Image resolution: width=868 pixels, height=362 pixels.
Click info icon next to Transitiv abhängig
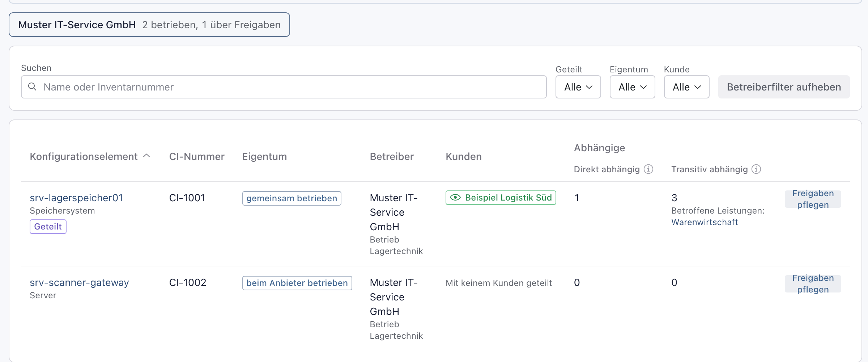coord(756,169)
